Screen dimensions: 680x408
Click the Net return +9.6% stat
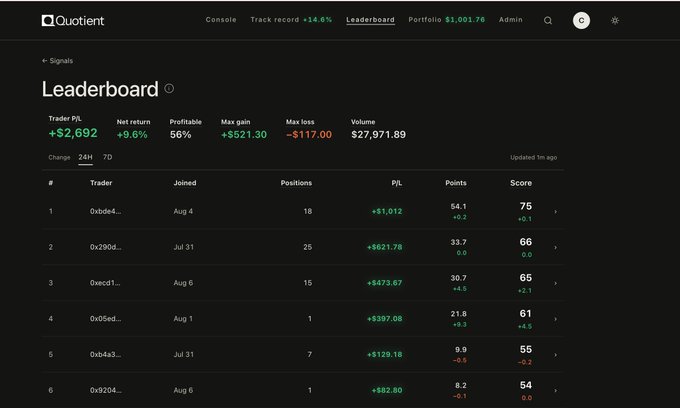coord(134,129)
